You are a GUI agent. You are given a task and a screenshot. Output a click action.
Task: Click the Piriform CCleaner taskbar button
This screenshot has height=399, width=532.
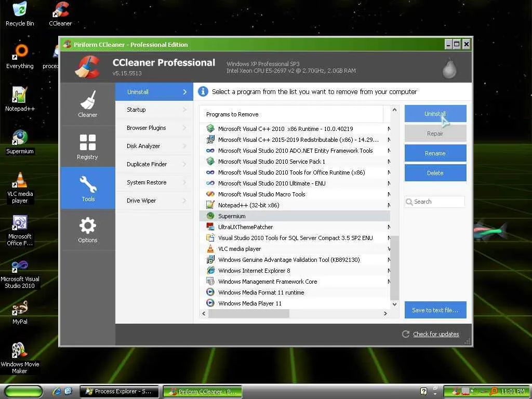point(203,392)
